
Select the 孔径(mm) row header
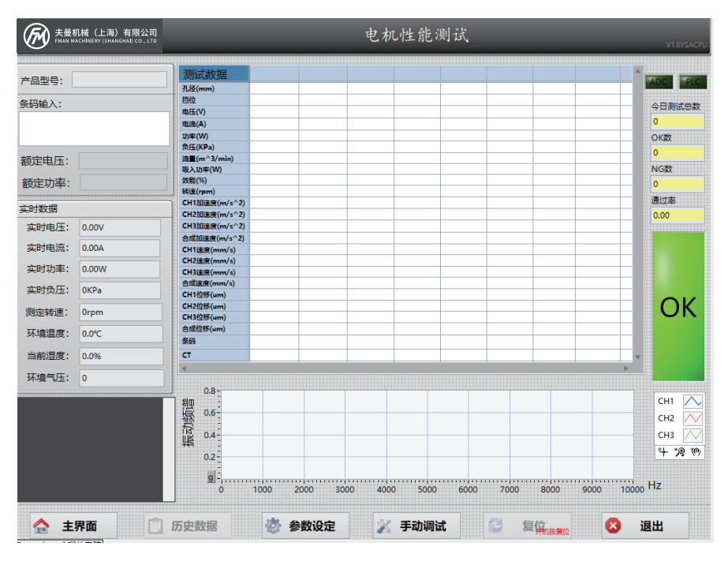pos(214,88)
